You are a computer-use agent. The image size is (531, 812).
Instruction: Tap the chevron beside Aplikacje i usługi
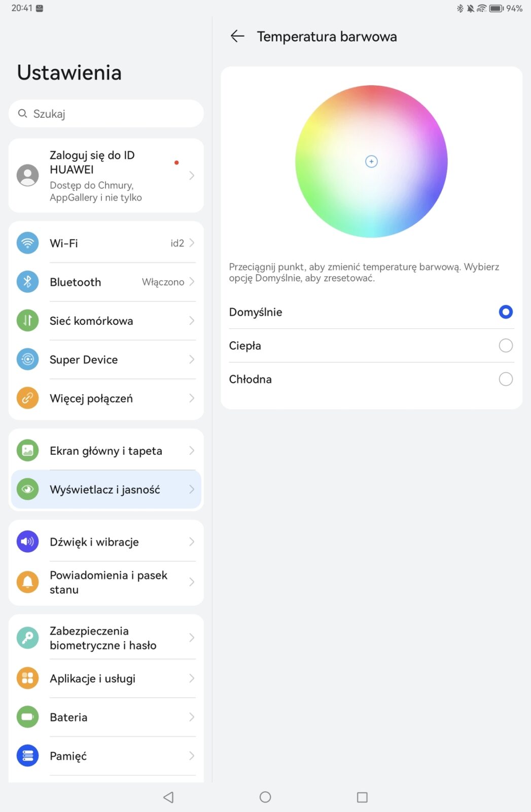(x=192, y=678)
